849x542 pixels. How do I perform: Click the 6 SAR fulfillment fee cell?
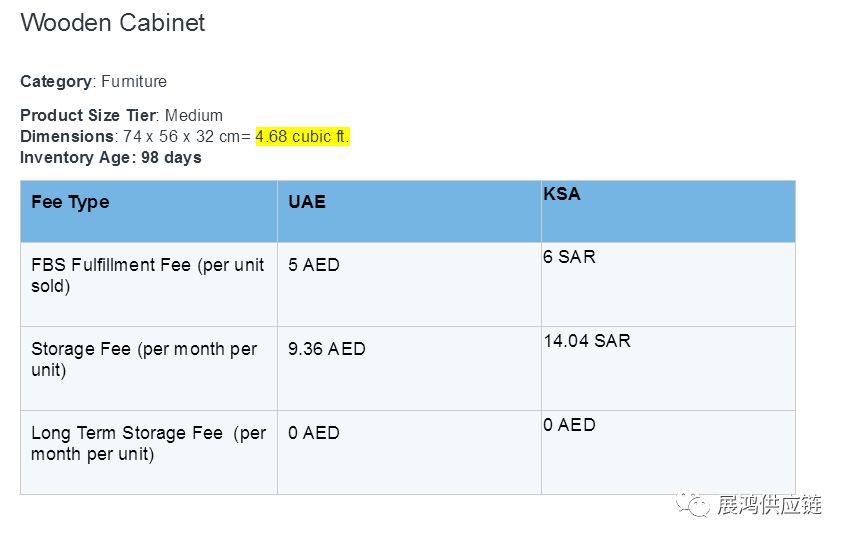coord(569,257)
